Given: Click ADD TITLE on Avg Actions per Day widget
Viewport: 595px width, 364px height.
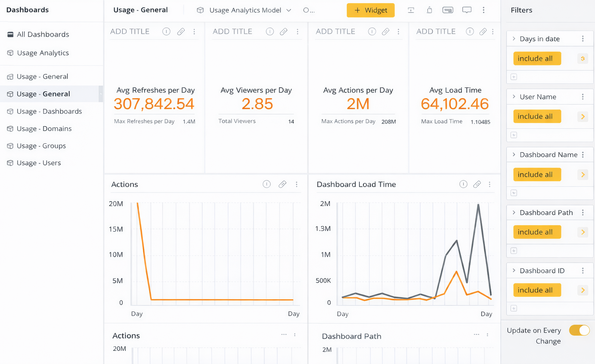Looking at the screenshot, I should (335, 32).
